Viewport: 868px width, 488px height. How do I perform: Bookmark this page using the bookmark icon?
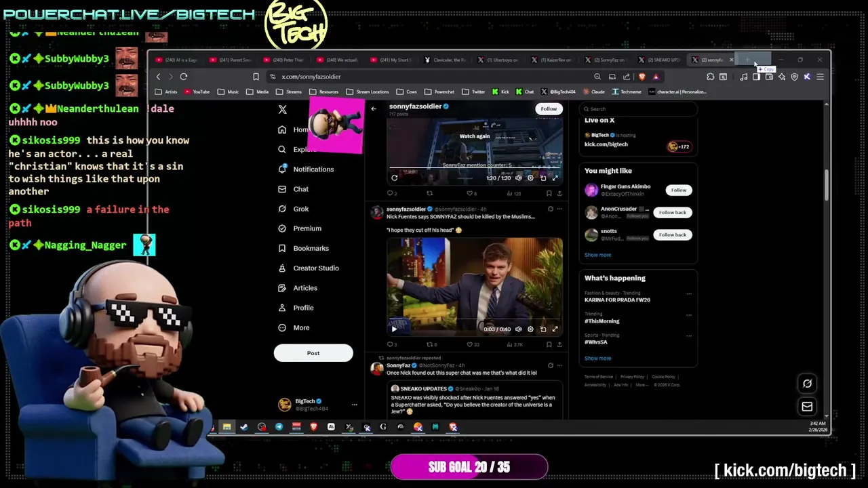coord(256,77)
